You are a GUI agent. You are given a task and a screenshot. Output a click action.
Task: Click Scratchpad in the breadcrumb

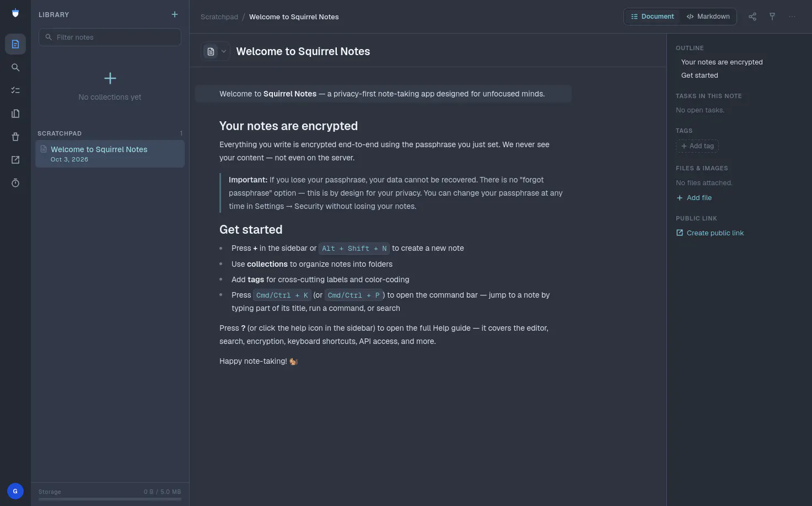(219, 17)
